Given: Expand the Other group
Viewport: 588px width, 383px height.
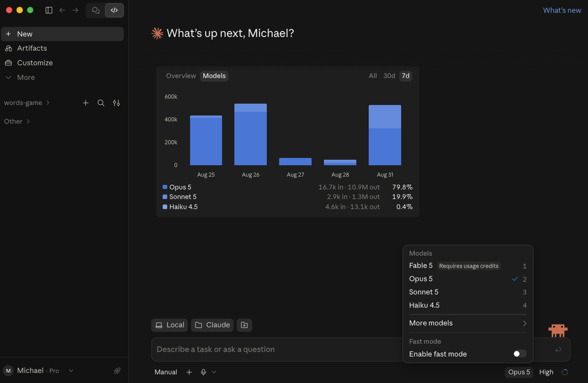Looking at the screenshot, I should 17,121.
